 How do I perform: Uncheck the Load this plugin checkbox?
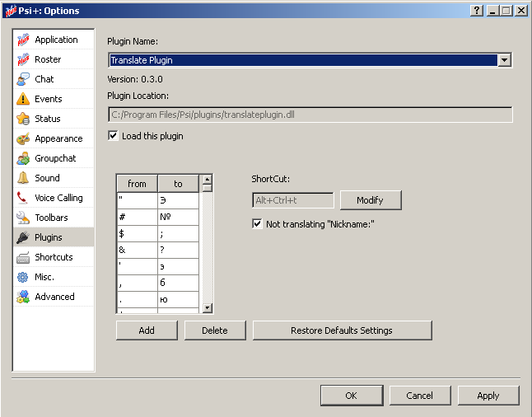(x=114, y=136)
